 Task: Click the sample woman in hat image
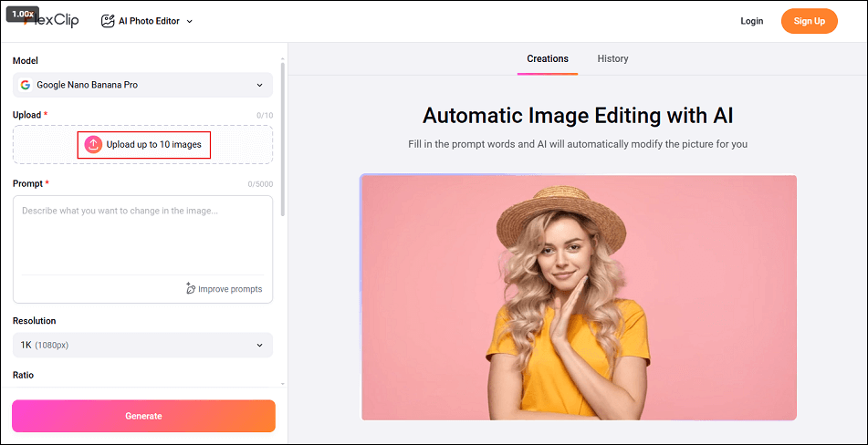579,297
